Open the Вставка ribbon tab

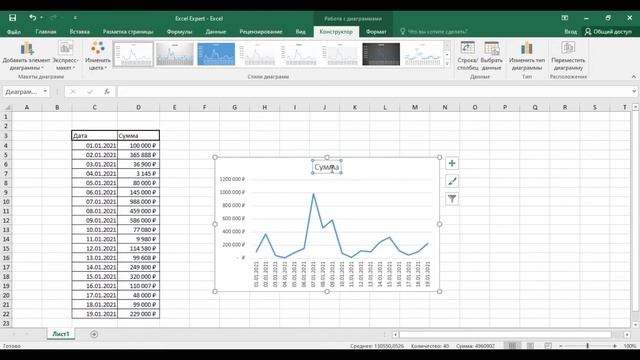coord(80,31)
